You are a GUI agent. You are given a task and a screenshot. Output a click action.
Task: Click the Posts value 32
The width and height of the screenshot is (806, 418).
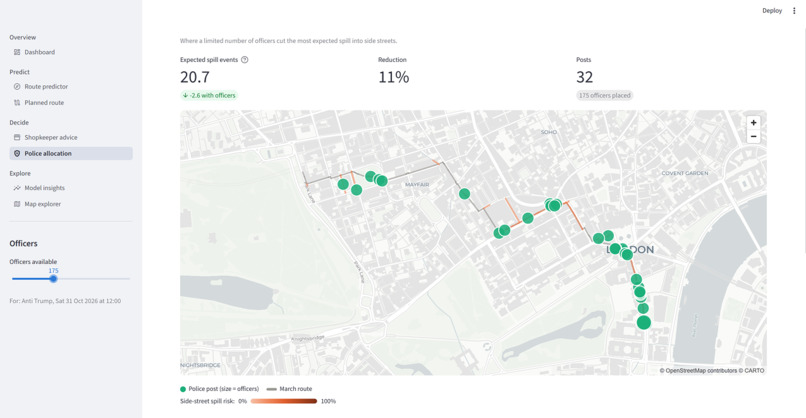(584, 77)
